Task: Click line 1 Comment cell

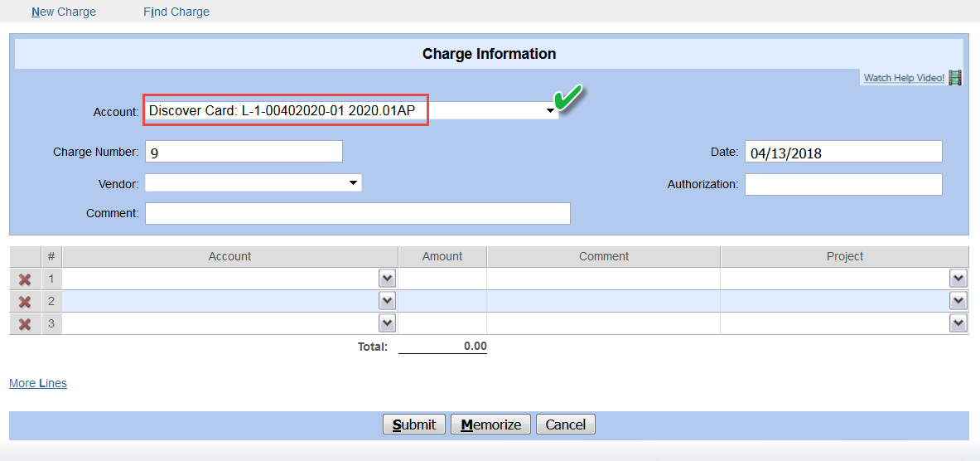Action: click(604, 279)
